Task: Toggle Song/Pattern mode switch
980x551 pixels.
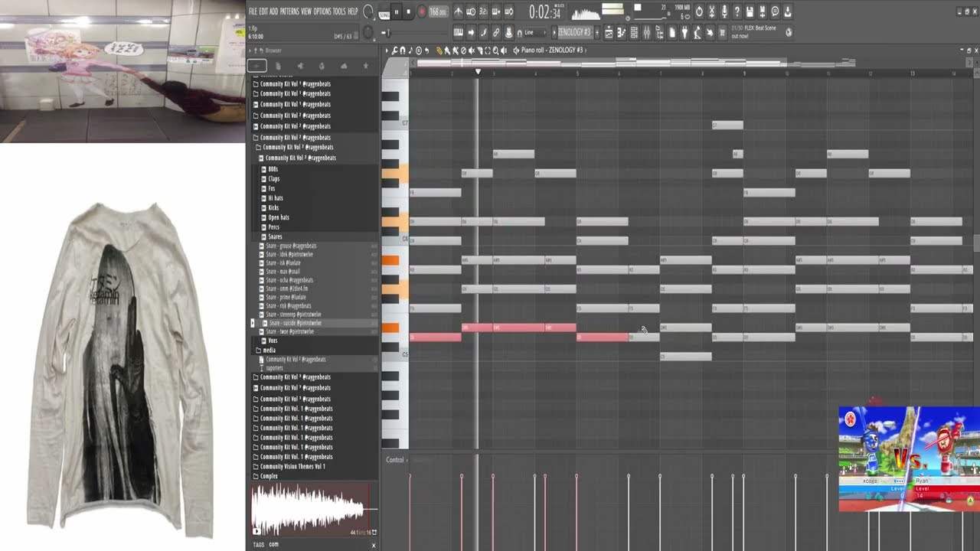Action: [384, 11]
